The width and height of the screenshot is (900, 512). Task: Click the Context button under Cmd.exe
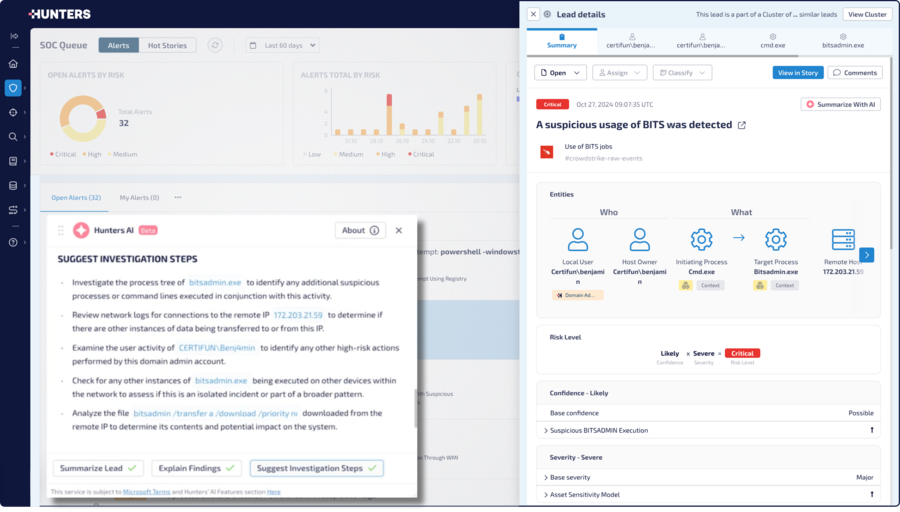point(710,285)
